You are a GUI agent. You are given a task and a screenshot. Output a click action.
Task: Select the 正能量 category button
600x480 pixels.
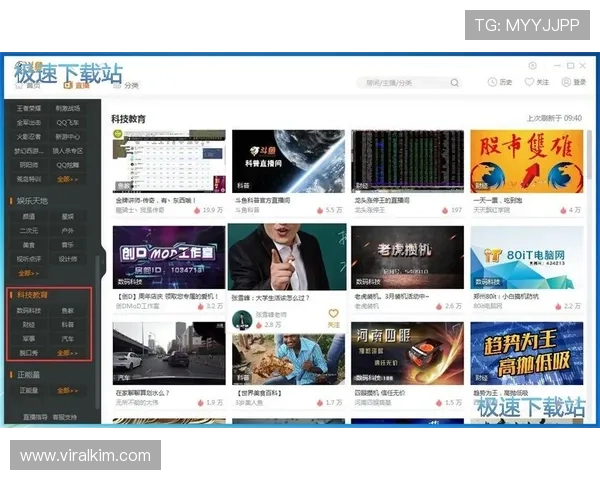click(29, 390)
